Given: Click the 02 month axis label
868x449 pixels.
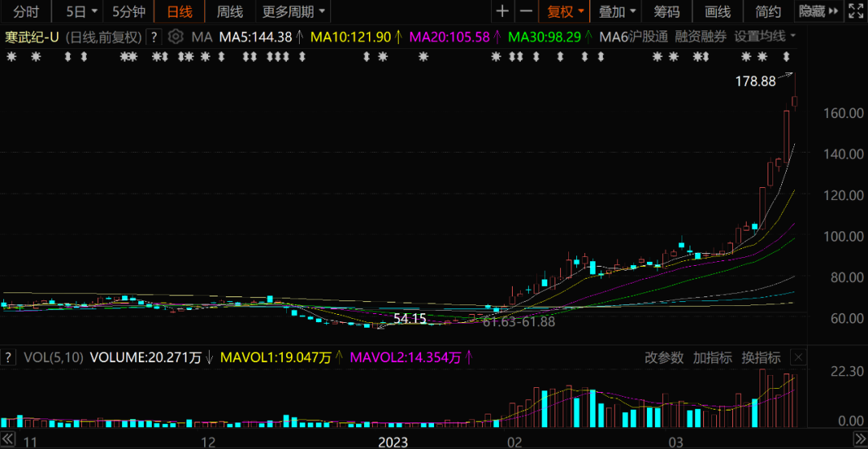Looking at the screenshot, I should tap(515, 443).
